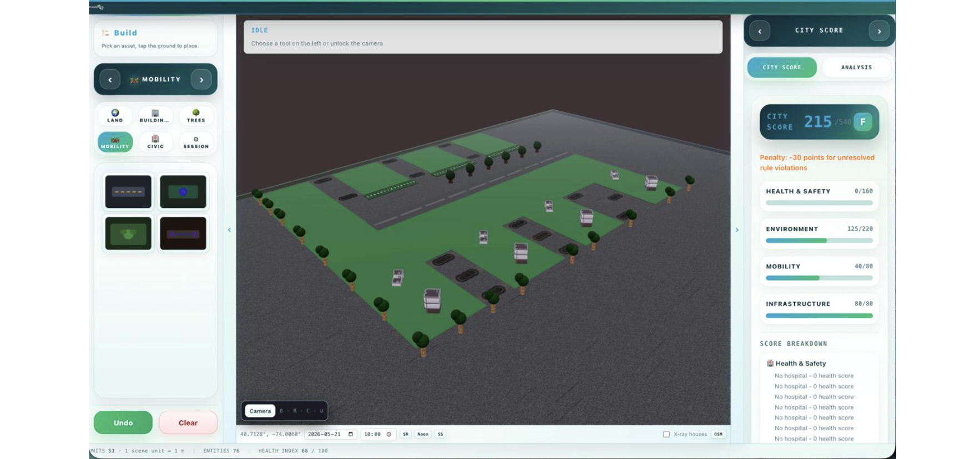Go to previous build category
This screenshot has height=459, width=980.
coord(110,80)
